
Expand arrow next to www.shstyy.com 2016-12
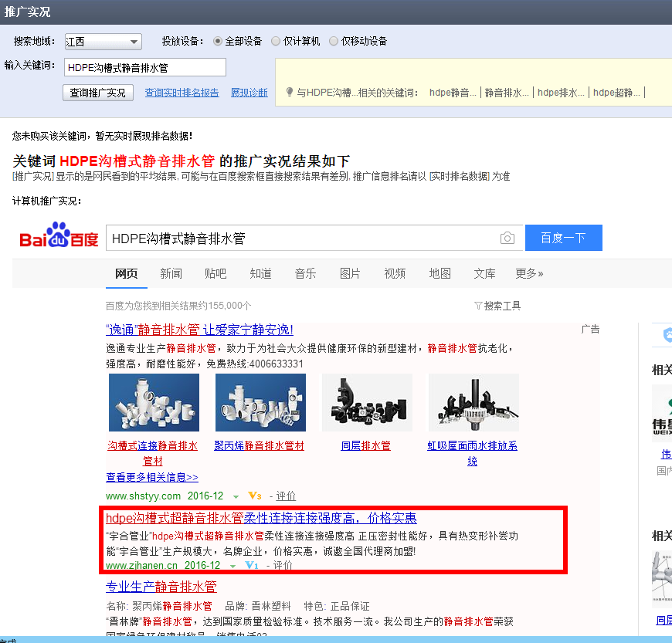[236, 497]
